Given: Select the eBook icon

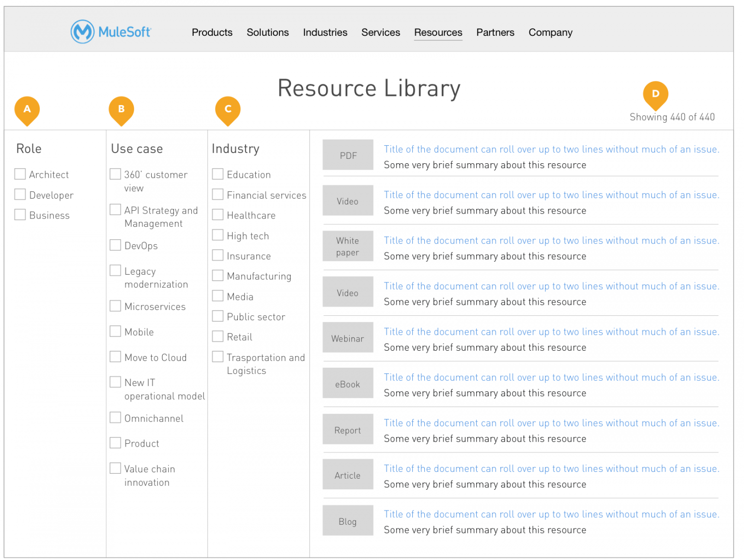Looking at the screenshot, I should pos(348,383).
